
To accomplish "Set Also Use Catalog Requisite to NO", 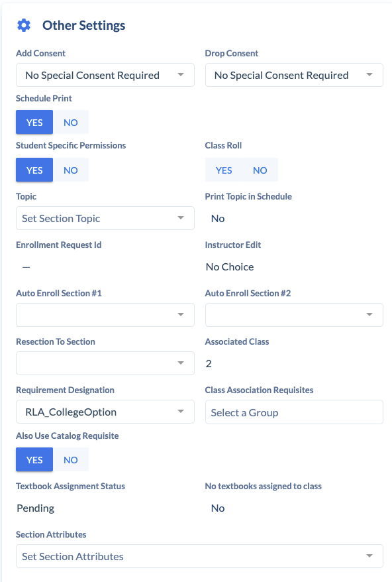I will [70, 459].
